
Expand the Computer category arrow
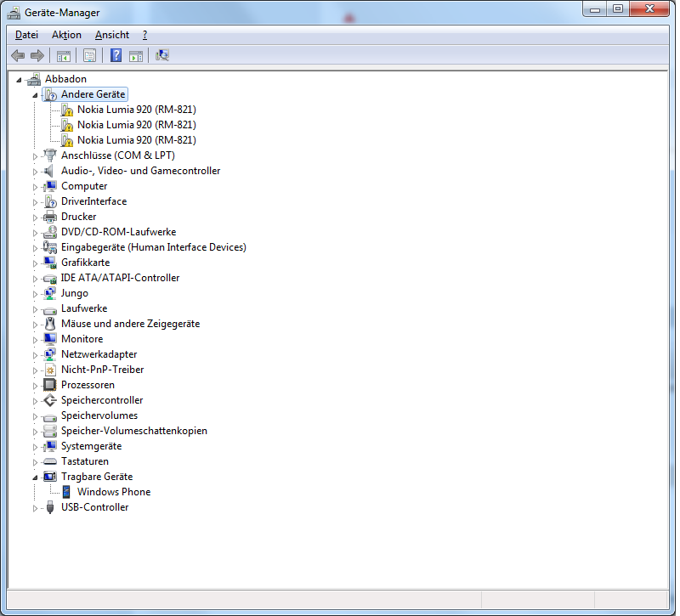[35, 187]
